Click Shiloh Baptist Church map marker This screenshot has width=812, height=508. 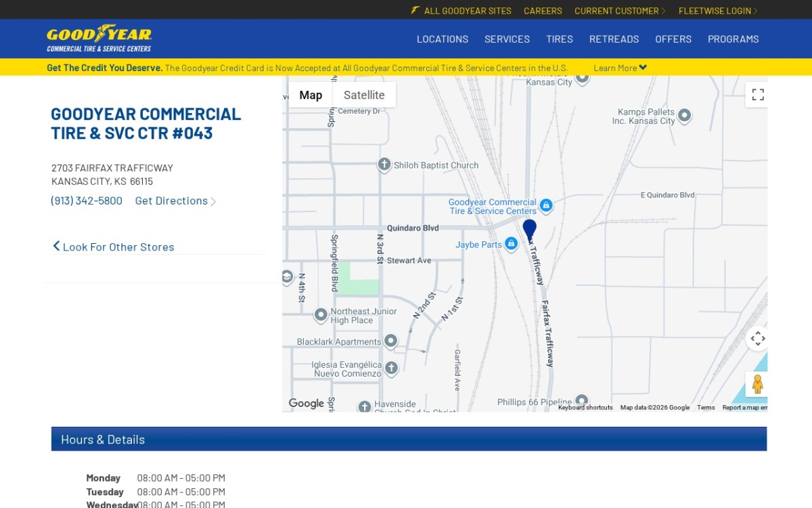tap(384, 165)
